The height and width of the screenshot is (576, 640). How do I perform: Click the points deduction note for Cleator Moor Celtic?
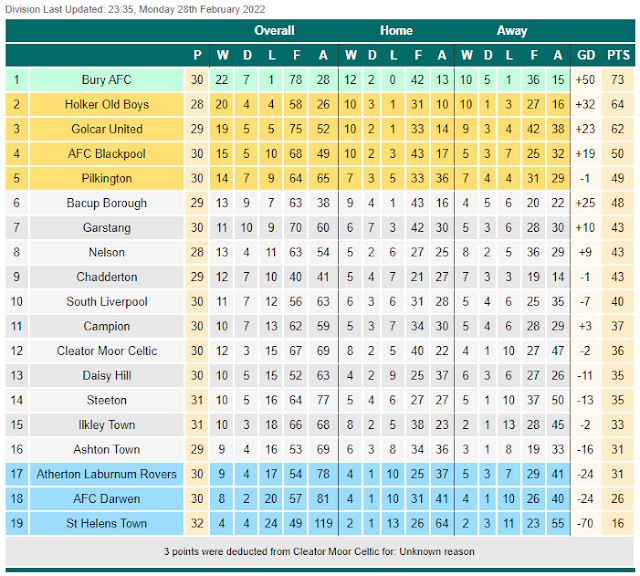319,552
